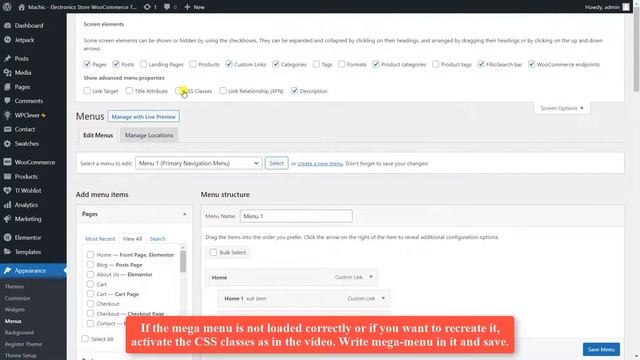Image resolution: width=640 pixels, height=360 pixels.
Task: Check the Bulk Select box
Action: tap(213, 252)
